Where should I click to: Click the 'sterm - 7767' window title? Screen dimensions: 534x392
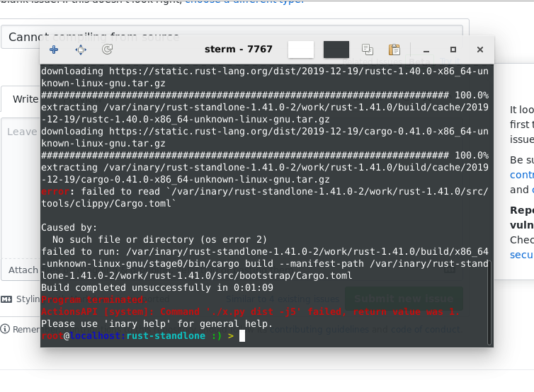click(239, 50)
